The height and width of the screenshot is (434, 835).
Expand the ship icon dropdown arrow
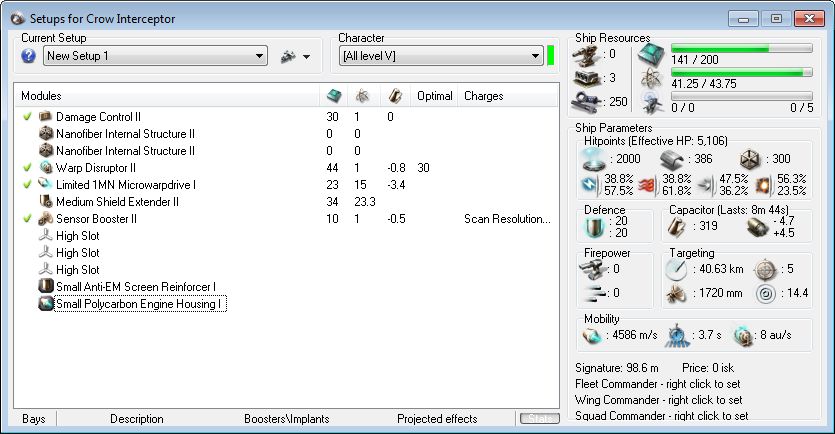tap(306, 57)
